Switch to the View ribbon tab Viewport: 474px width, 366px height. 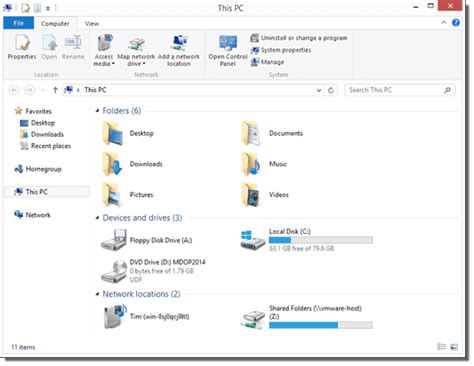pos(92,23)
